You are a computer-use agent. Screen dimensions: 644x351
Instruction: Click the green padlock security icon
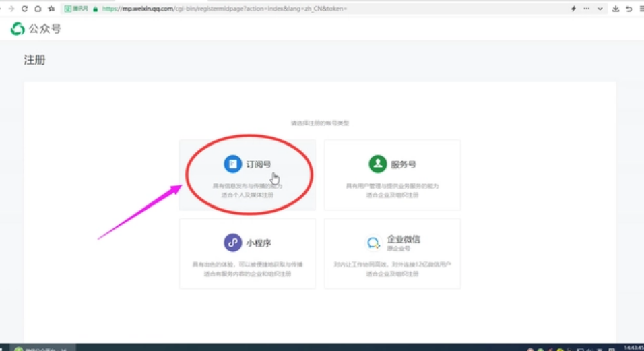(95, 9)
